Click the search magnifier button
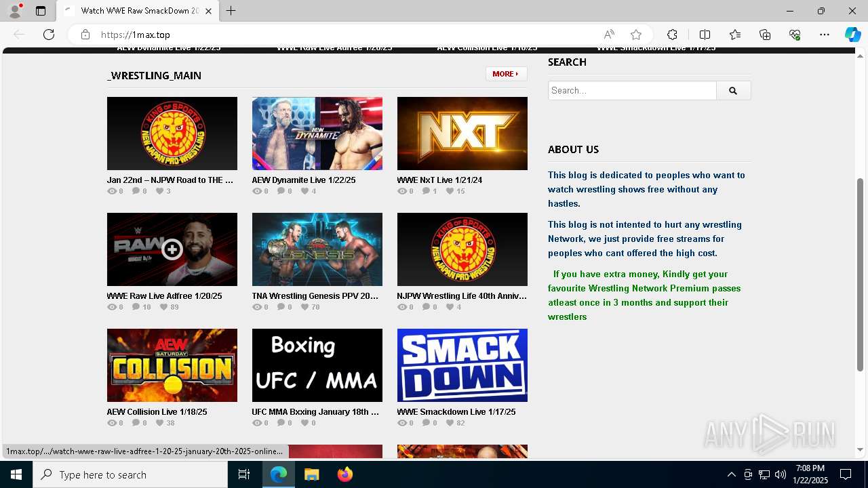This screenshot has height=488, width=868. (x=733, y=90)
